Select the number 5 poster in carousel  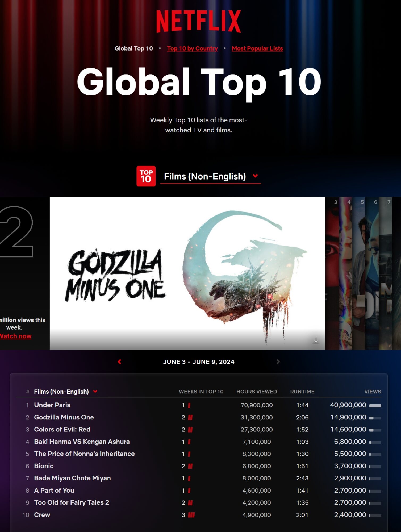359,274
